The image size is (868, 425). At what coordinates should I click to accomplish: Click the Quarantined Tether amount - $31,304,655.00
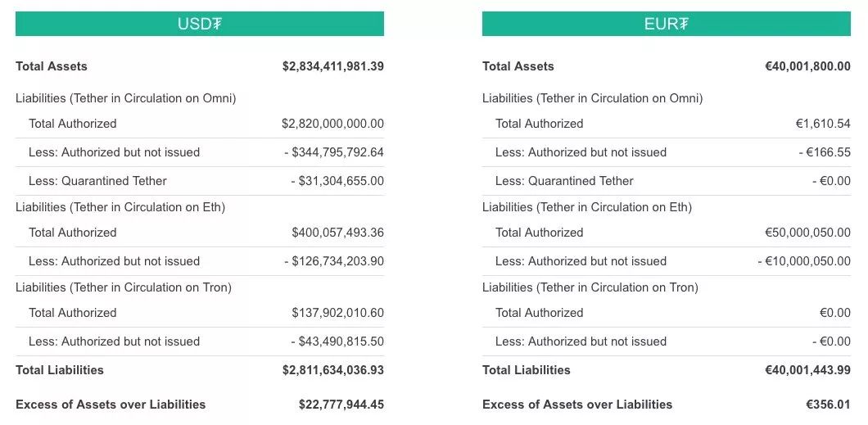coord(337,181)
